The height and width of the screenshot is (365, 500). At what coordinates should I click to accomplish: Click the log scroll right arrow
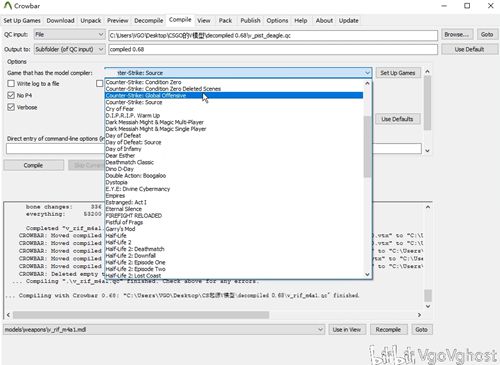(x=419, y=315)
